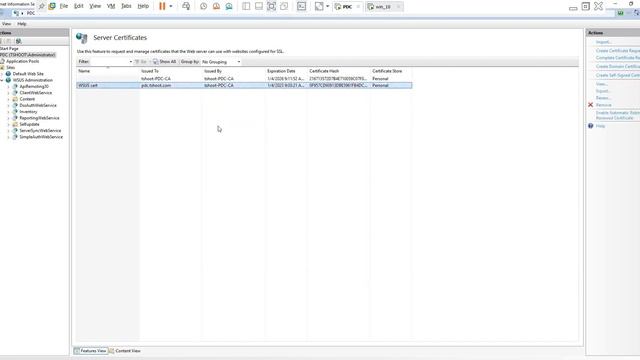640x360 pixels.
Task: Expand the SimpleAuthWebService node
Action: [8, 137]
